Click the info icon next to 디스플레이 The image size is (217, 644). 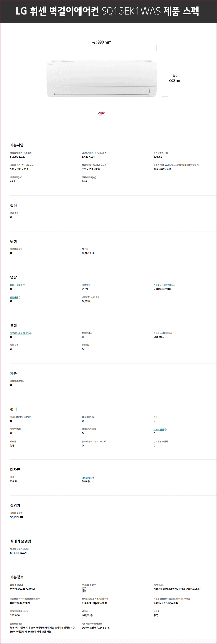pos(93,478)
